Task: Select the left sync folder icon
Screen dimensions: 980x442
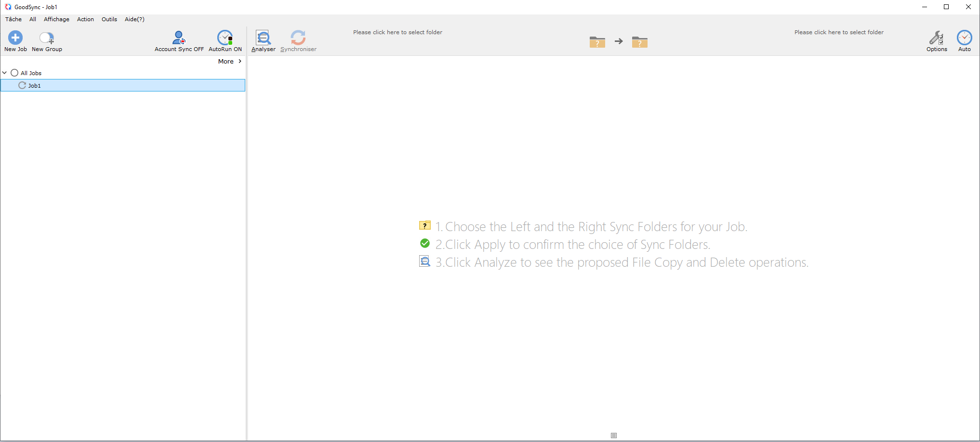Action: tap(597, 42)
